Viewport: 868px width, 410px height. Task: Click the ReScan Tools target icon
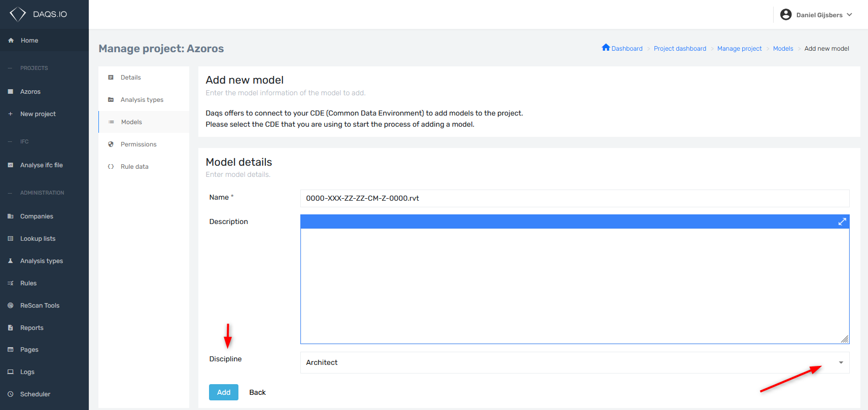11,306
